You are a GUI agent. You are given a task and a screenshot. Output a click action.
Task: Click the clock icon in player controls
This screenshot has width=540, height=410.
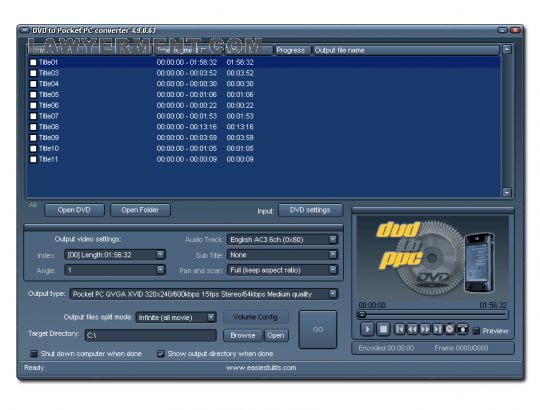click(x=450, y=329)
